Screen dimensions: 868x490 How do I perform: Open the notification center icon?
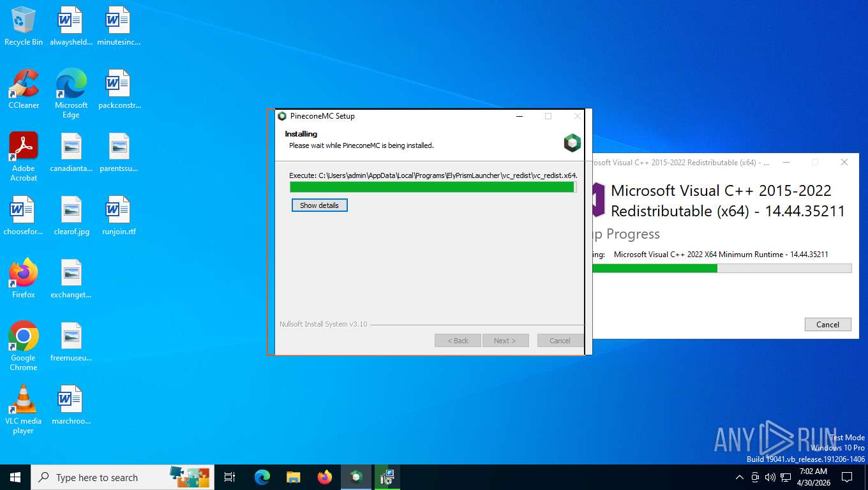tap(847, 477)
